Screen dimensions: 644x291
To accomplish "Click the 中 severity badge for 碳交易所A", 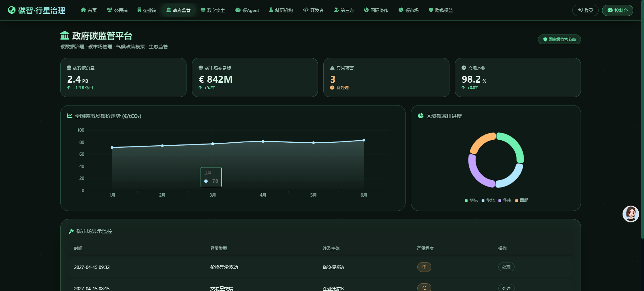I will click(x=424, y=267).
